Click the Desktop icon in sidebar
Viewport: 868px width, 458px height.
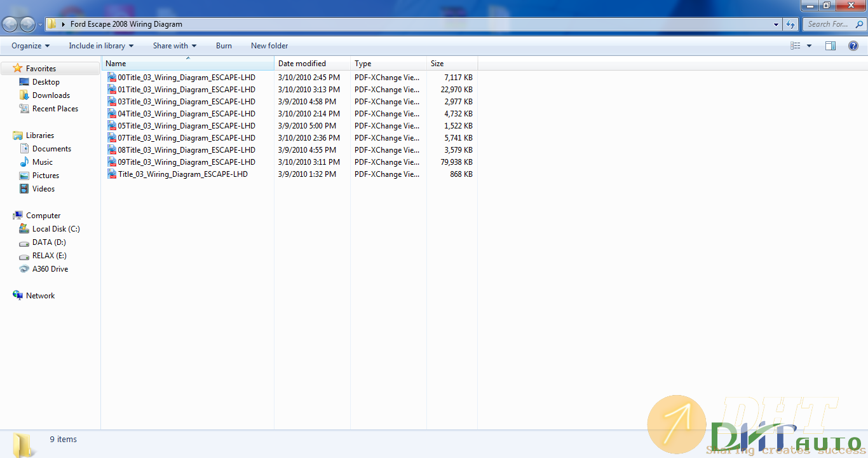24,81
